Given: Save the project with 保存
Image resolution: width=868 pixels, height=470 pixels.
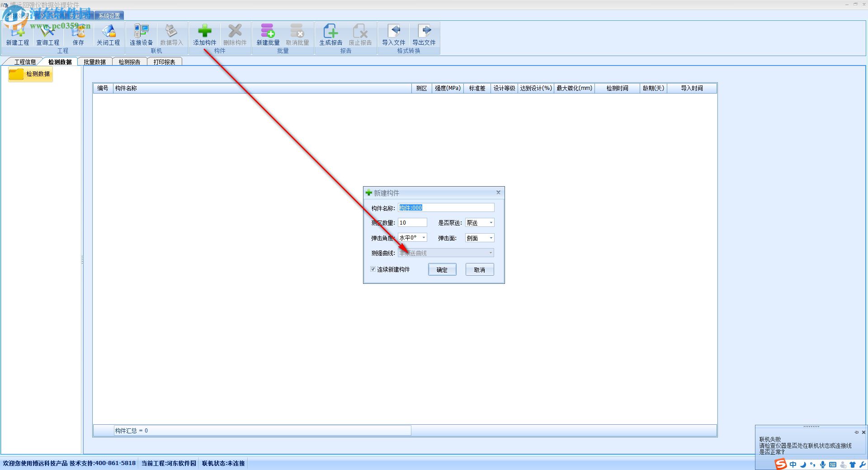Looking at the screenshot, I should 78,35.
